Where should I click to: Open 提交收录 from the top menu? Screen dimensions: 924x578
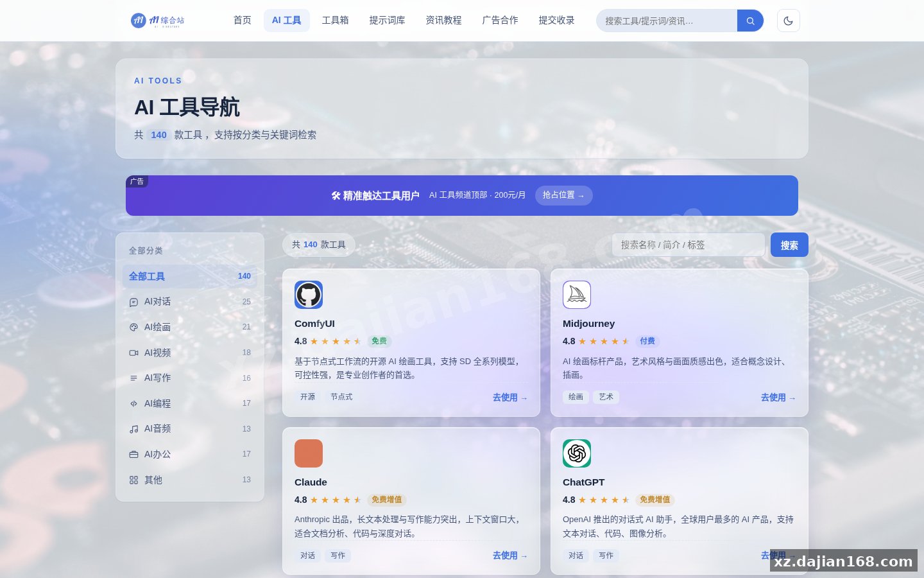click(556, 21)
